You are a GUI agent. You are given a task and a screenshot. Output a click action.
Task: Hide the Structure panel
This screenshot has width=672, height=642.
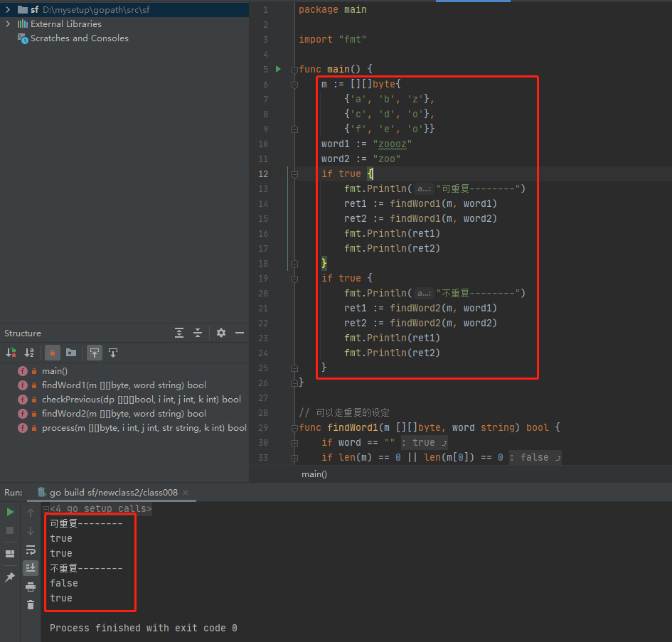coord(240,333)
